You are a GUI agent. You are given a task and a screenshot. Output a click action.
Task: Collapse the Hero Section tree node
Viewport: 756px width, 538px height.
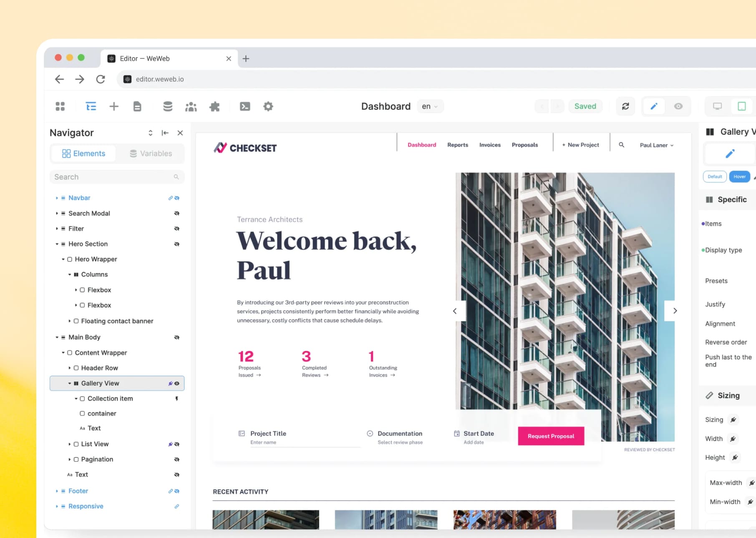[x=57, y=244]
